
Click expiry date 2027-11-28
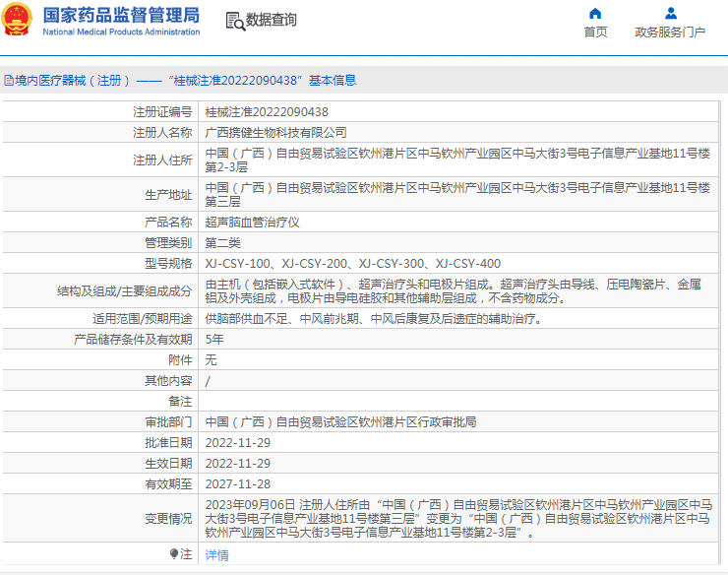[238, 483]
